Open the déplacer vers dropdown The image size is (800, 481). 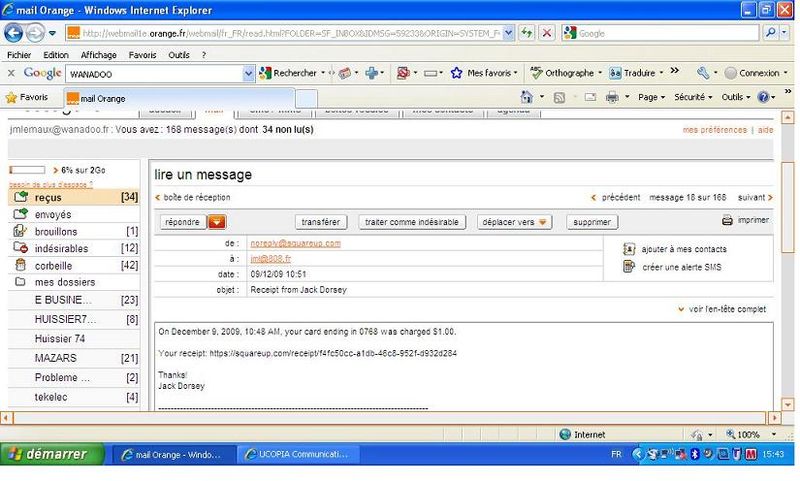(x=514, y=222)
